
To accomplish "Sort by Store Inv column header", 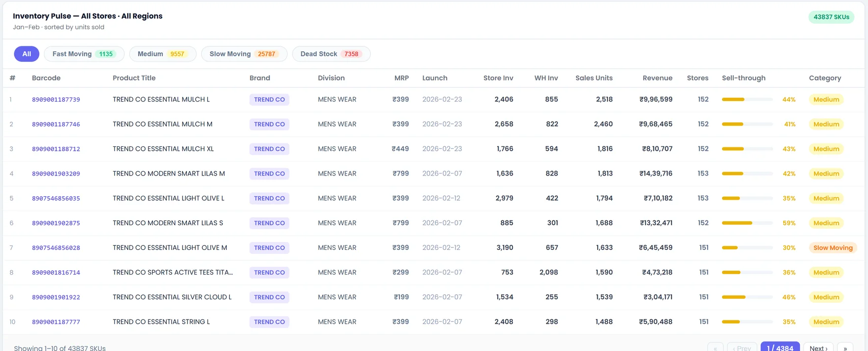I will pos(498,78).
